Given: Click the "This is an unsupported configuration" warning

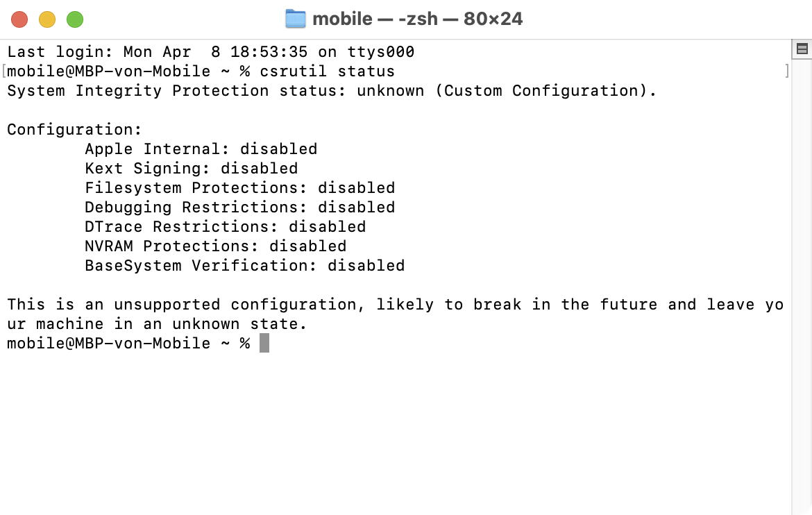Looking at the screenshot, I should tap(395, 305).
